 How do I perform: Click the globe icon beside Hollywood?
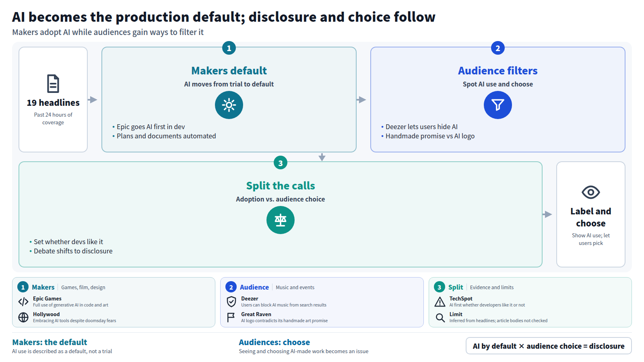point(23,317)
